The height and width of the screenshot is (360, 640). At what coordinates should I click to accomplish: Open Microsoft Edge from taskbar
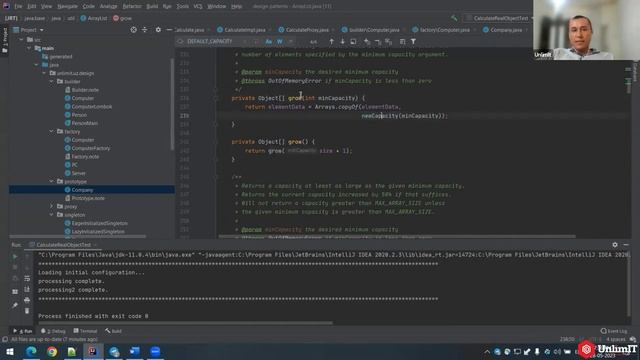[31, 351]
